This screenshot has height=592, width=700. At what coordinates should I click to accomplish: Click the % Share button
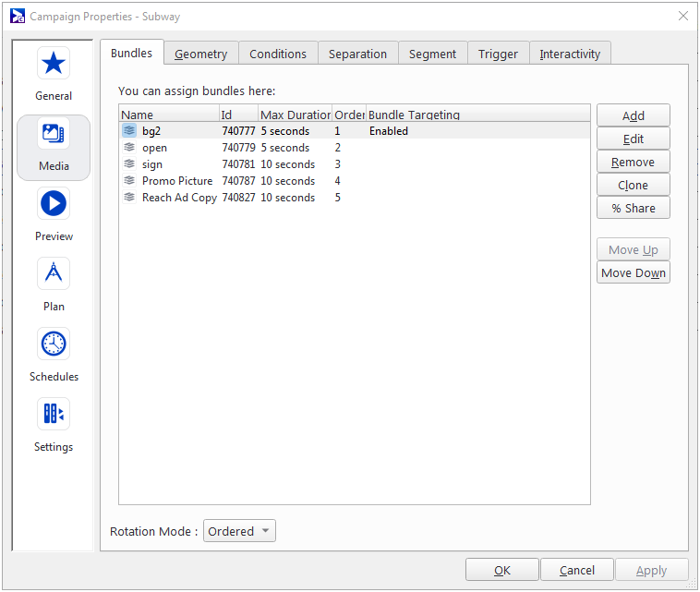coord(633,208)
